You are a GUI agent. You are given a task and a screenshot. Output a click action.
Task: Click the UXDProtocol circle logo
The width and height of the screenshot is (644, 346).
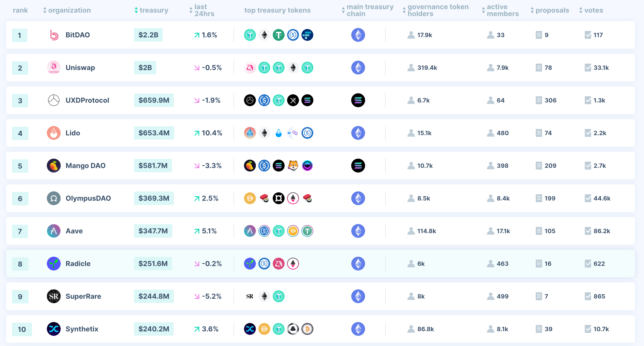[54, 100]
